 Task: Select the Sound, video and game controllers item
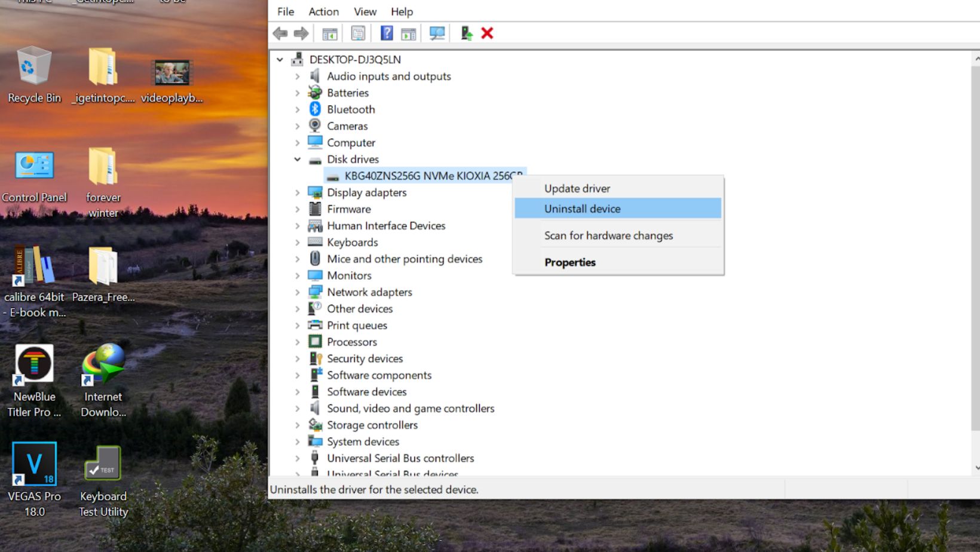[410, 409]
